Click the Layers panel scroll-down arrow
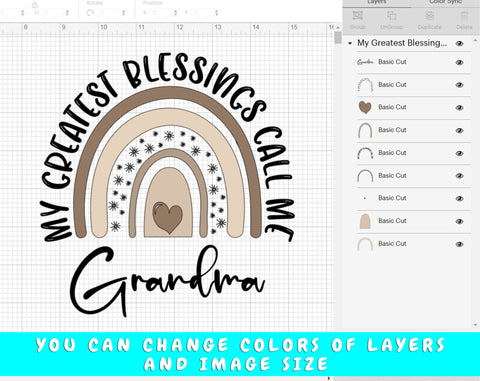Viewport: 480px width, 381px height. (x=475, y=325)
